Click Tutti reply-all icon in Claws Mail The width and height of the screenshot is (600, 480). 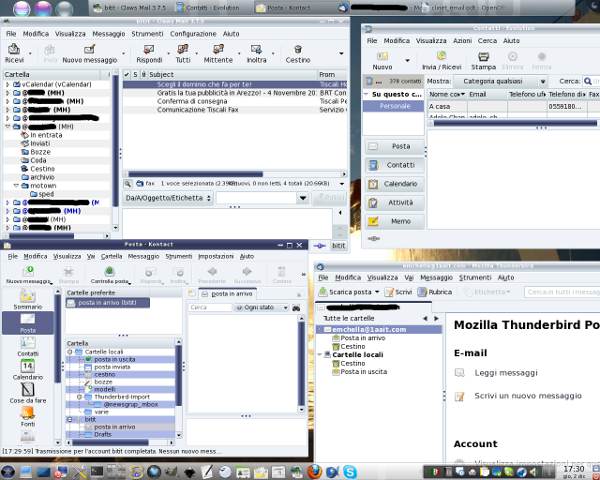(x=183, y=49)
